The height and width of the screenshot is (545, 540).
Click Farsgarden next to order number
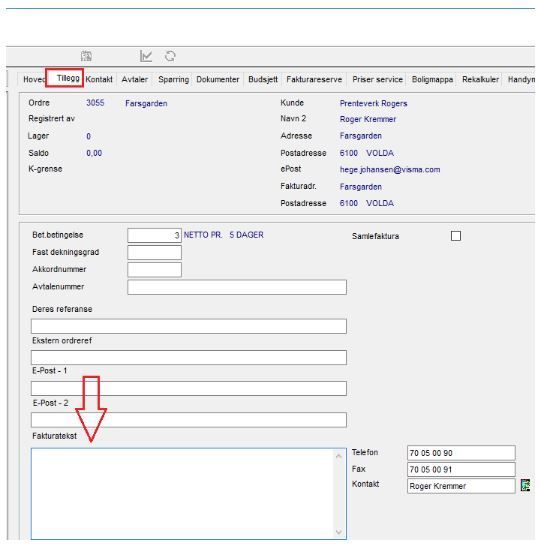point(146,103)
